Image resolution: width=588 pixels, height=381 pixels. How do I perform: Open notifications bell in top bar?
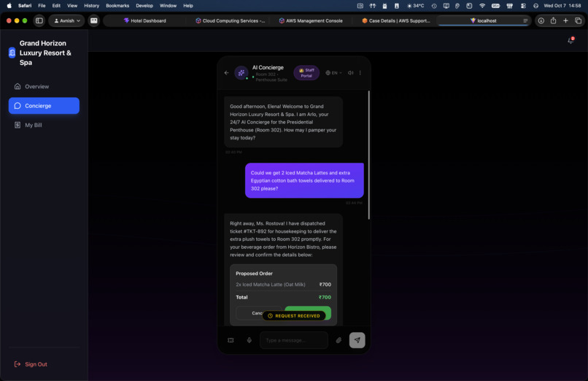[x=570, y=40]
